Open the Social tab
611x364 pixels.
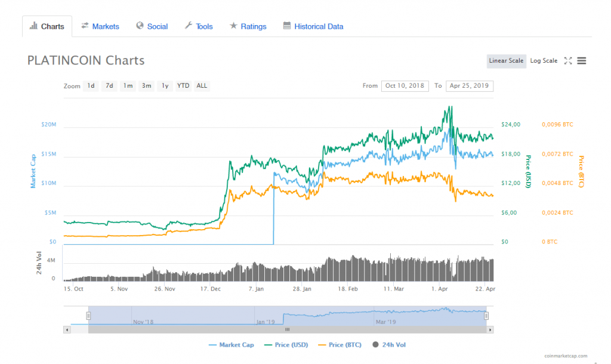pyautogui.click(x=152, y=26)
